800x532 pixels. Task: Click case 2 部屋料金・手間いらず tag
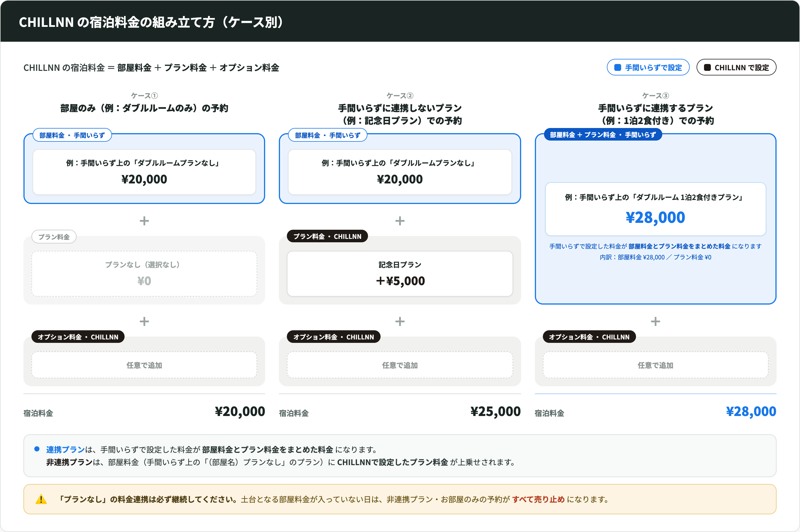coord(327,135)
